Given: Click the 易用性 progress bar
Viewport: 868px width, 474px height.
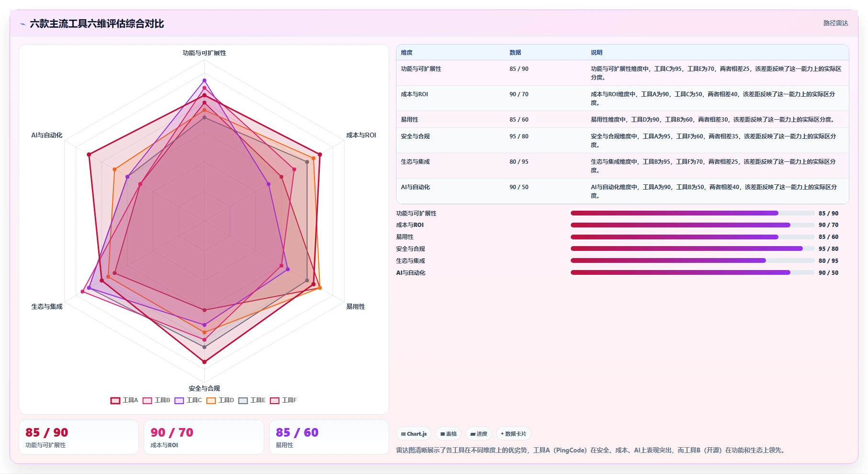Looking at the screenshot, I should click(692, 237).
